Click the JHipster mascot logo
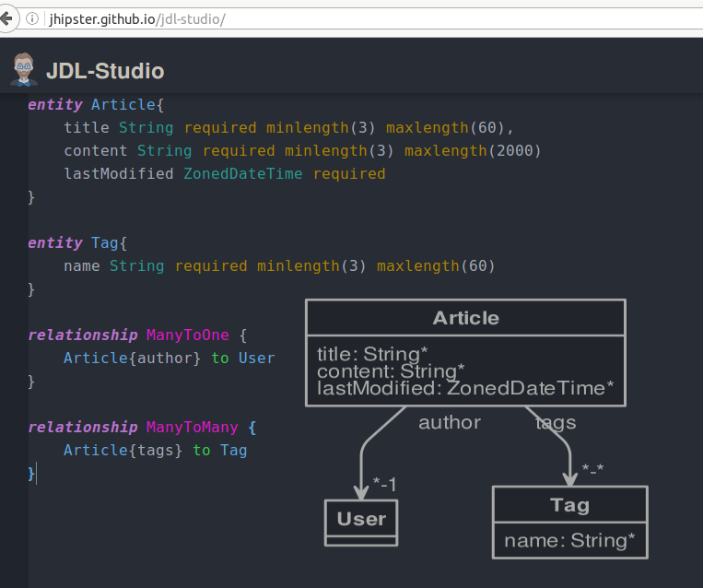Screen dimensions: 703x588 (22, 69)
